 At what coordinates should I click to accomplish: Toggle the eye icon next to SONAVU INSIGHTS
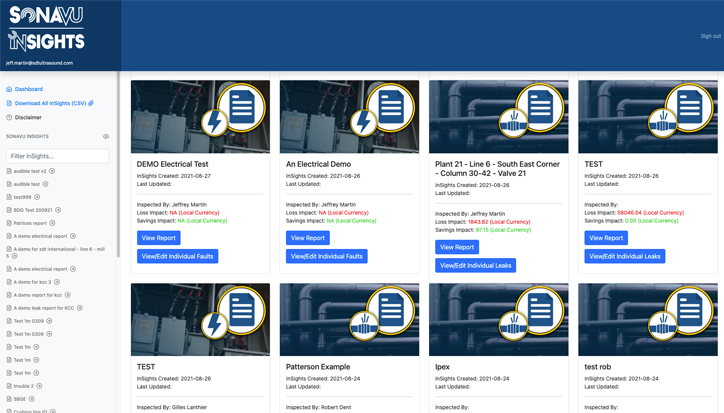[x=106, y=137]
